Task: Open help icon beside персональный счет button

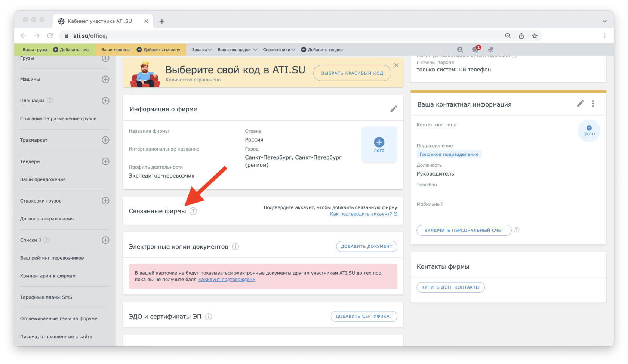Action: pyautogui.click(x=517, y=230)
